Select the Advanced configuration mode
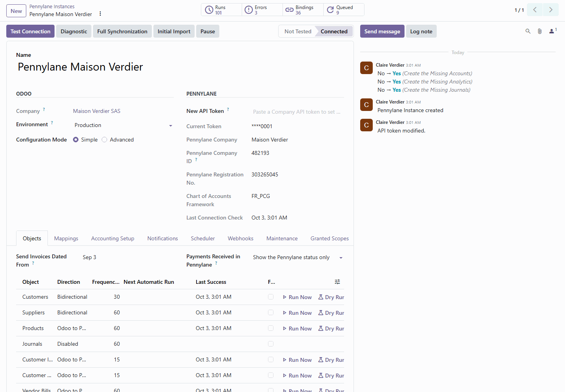The width and height of the screenshot is (565, 392). click(104, 140)
